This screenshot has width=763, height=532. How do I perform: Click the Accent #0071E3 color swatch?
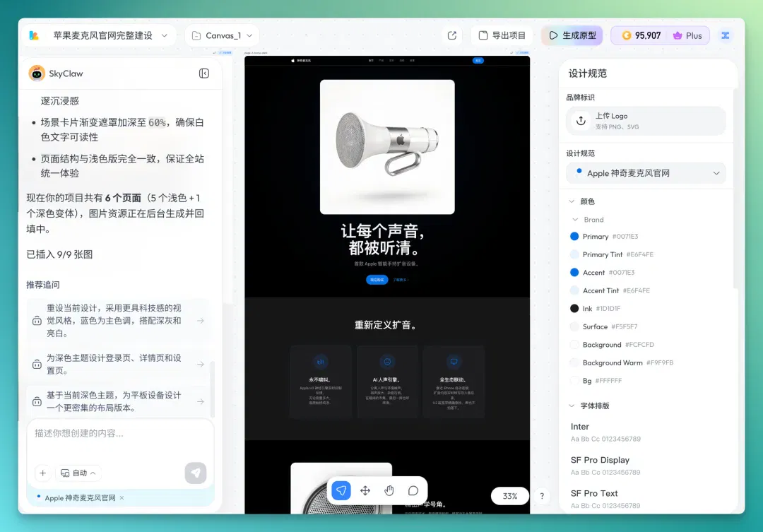[574, 273]
